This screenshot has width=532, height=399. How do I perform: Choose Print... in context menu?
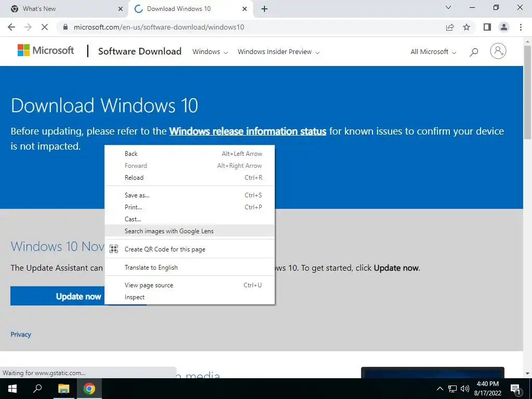point(190,207)
